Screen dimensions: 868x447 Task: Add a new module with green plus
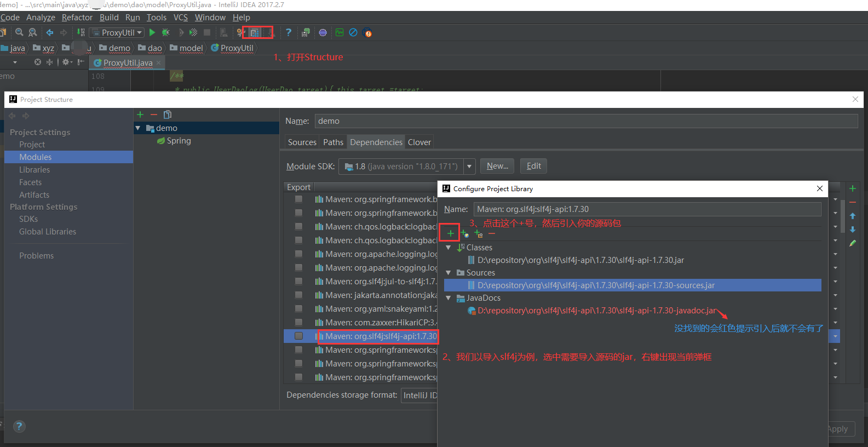(x=140, y=114)
